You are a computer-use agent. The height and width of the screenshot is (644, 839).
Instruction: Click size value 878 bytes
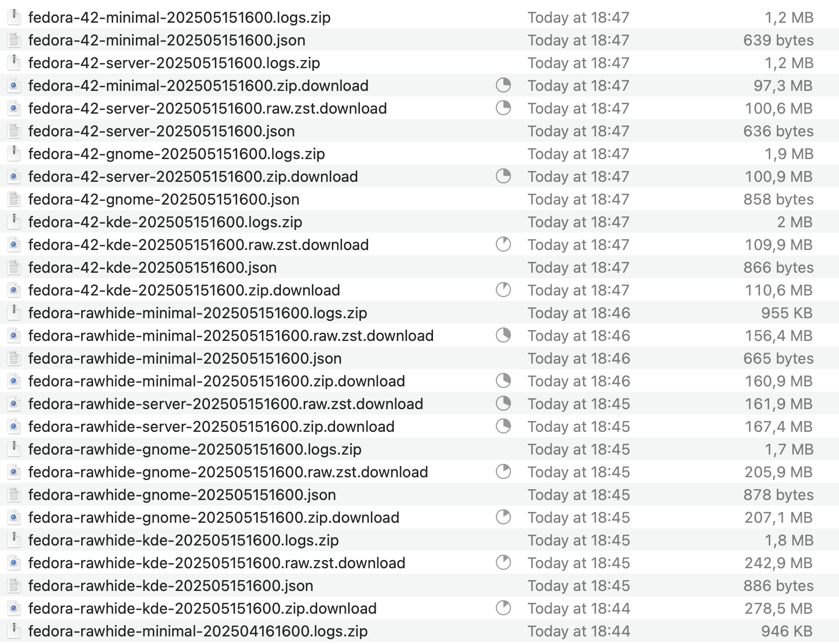(x=778, y=495)
